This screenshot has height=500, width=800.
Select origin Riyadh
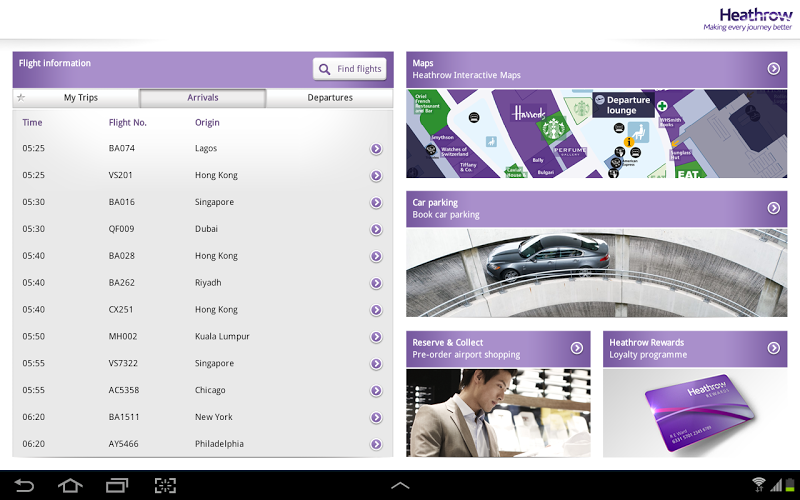(208, 283)
